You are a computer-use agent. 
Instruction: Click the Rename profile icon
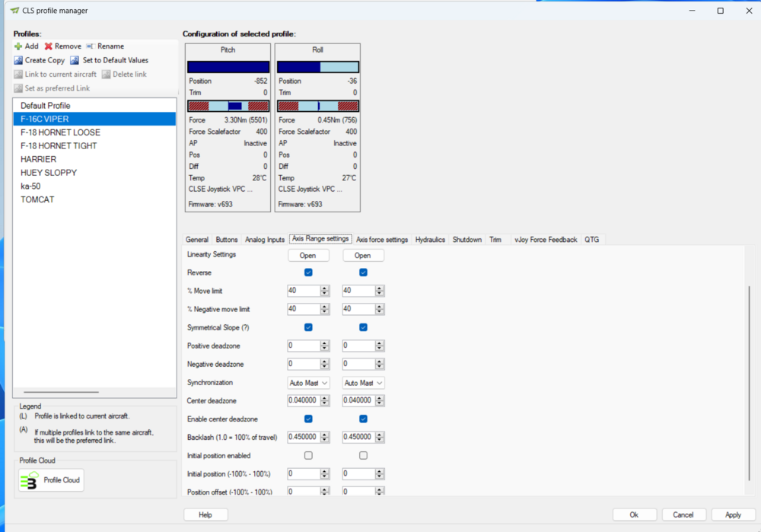pyautogui.click(x=91, y=46)
